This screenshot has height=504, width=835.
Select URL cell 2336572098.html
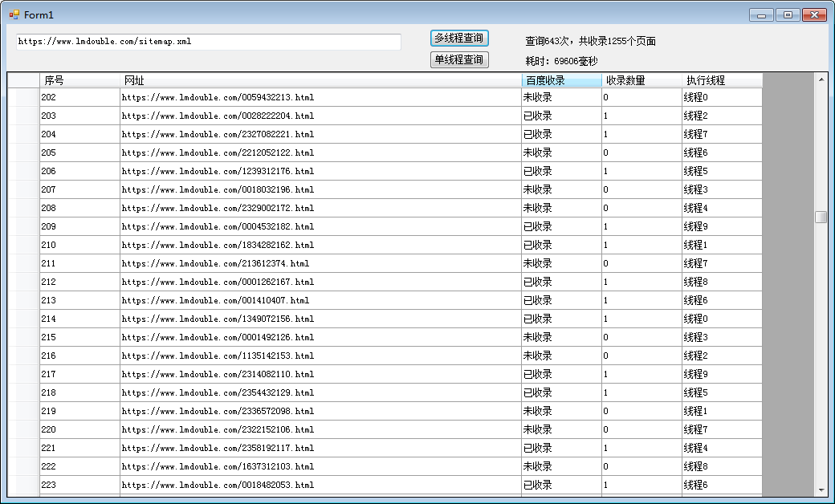[x=320, y=411]
